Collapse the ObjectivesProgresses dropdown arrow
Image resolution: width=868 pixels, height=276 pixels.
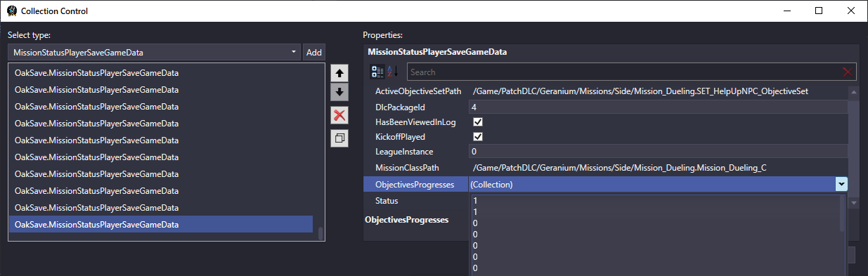(841, 184)
